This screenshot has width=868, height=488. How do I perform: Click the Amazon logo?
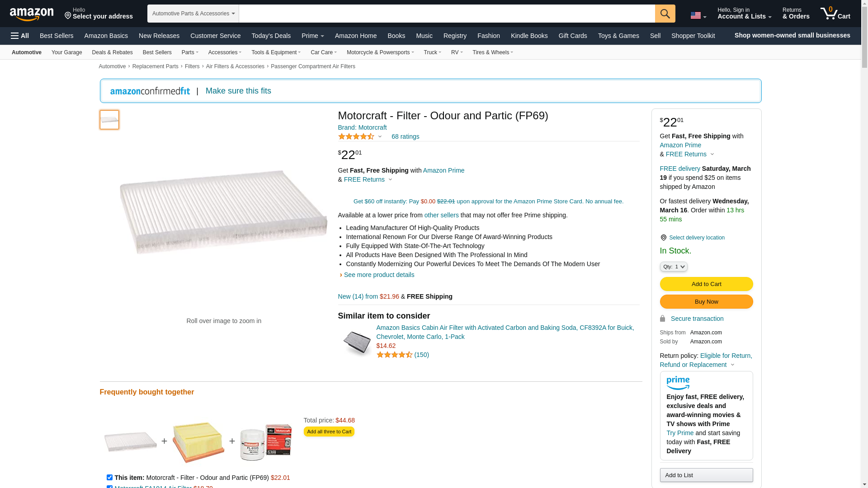tap(32, 14)
